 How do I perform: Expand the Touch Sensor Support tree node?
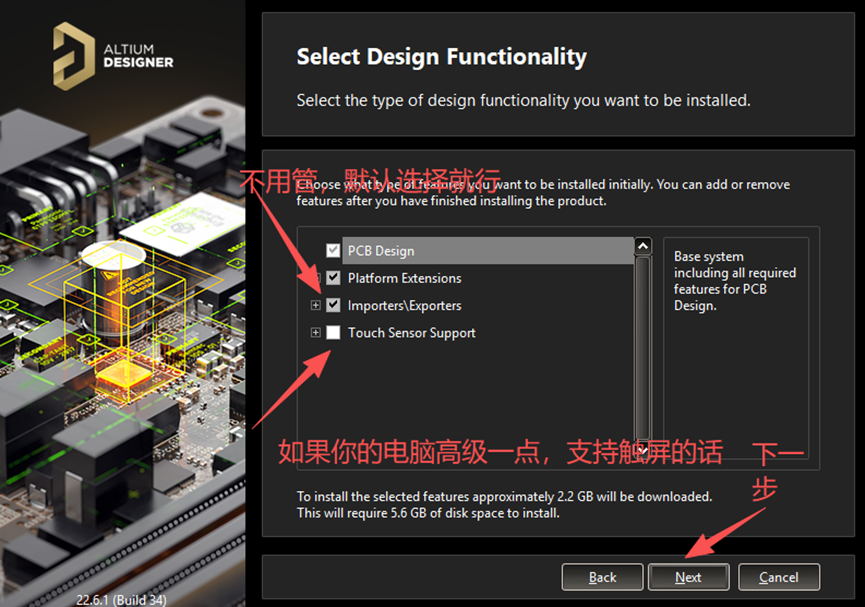coord(316,332)
